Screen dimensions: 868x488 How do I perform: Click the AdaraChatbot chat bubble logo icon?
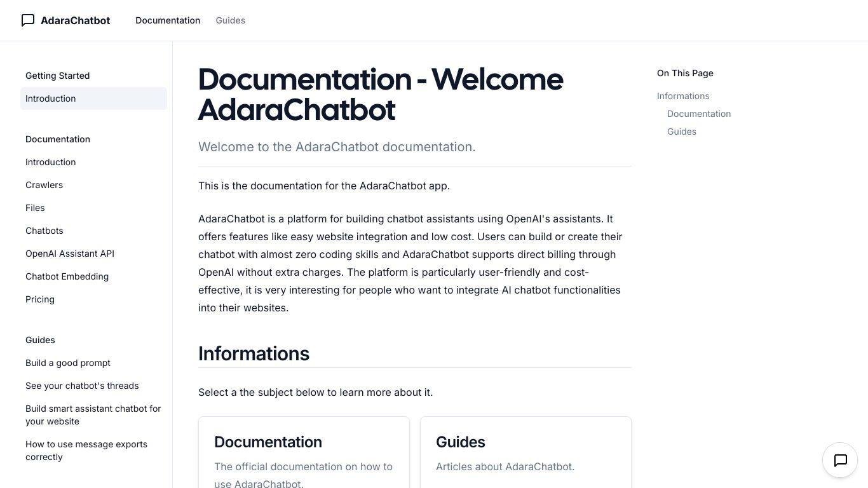[28, 20]
